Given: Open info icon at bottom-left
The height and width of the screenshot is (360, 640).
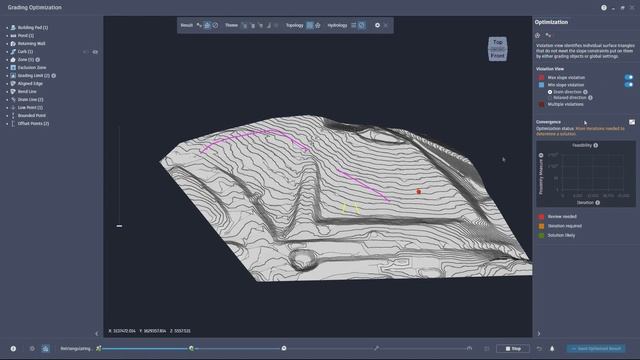Looking at the screenshot, I should coord(13,349).
